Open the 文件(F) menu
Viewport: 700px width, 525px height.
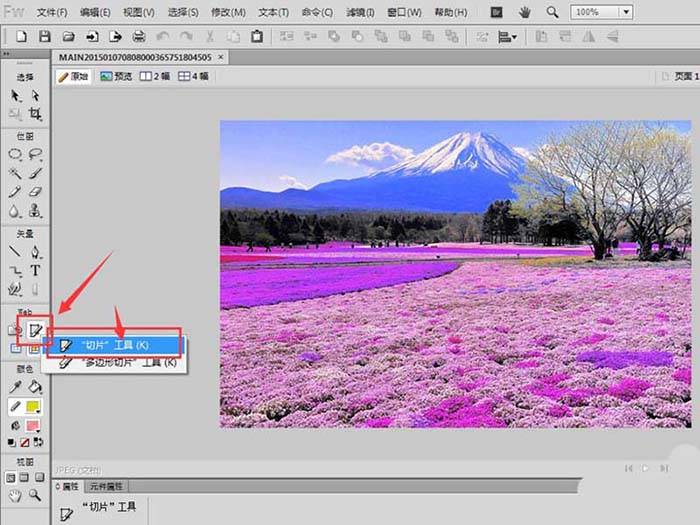[x=51, y=12]
